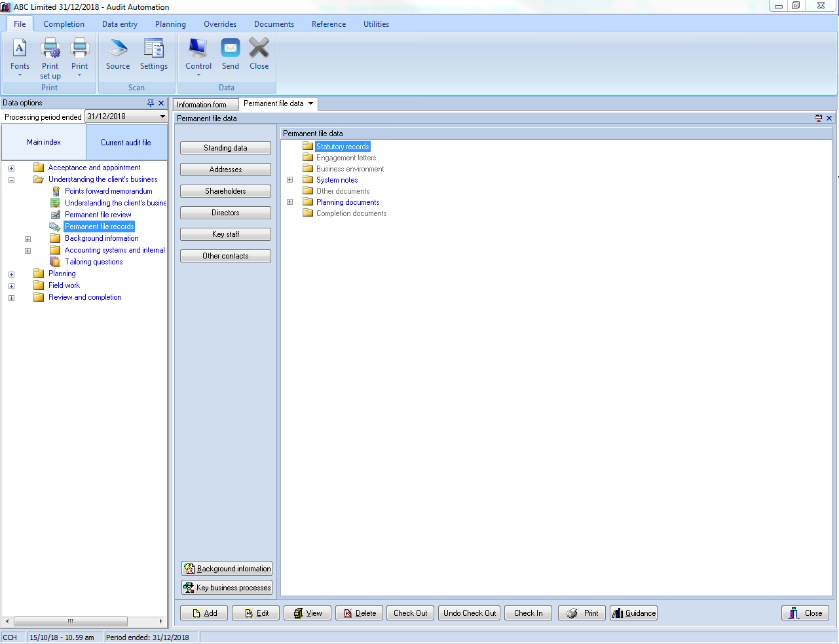Click the Edit button
The width and height of the screenshot is (839, 644).
point(255,613)
